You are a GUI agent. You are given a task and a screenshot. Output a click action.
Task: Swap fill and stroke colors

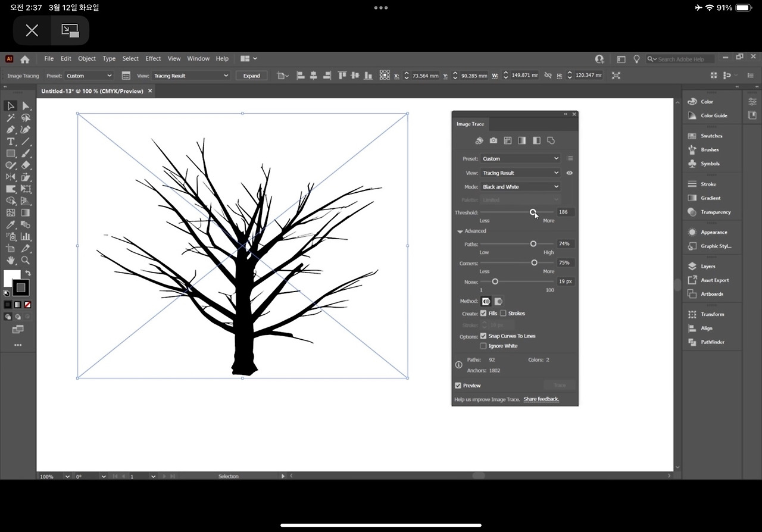27,273
